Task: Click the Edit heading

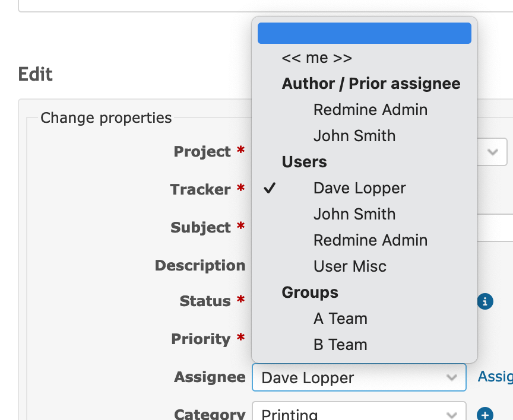Action: 34,75
